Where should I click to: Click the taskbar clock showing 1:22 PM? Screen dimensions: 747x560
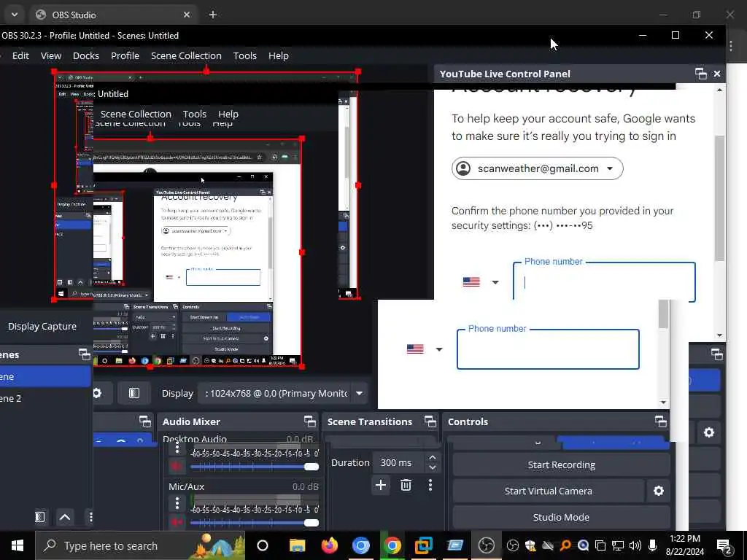pyautogui.click(x=684, y=545)
